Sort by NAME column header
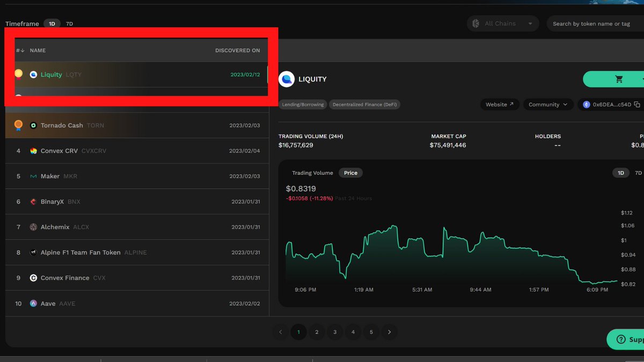 click(x=38, y=50)
